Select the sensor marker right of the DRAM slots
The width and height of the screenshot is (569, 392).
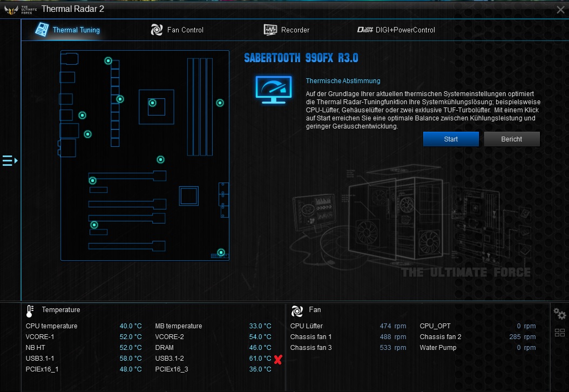coord(220,103)
